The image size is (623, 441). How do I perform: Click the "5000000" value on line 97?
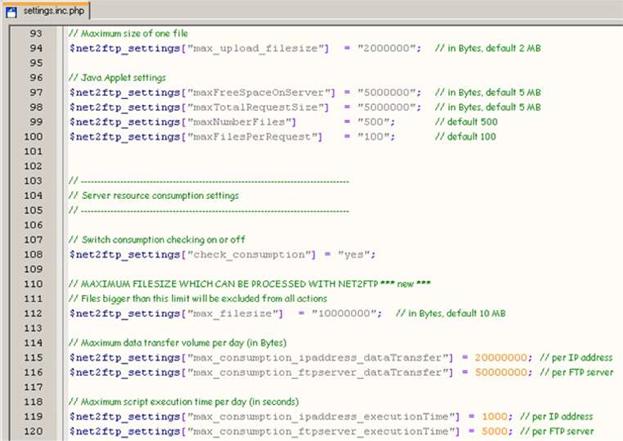pos(389,93)
